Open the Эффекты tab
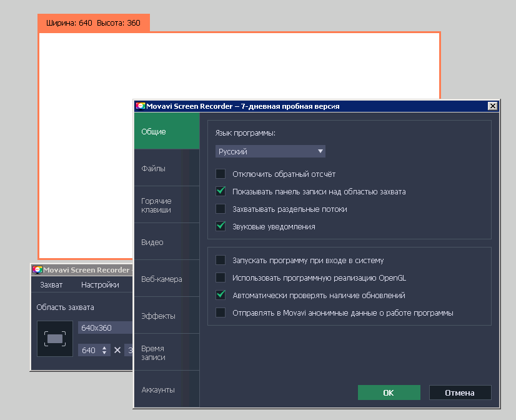Viewport: 516px width, 420px height. 167,316
